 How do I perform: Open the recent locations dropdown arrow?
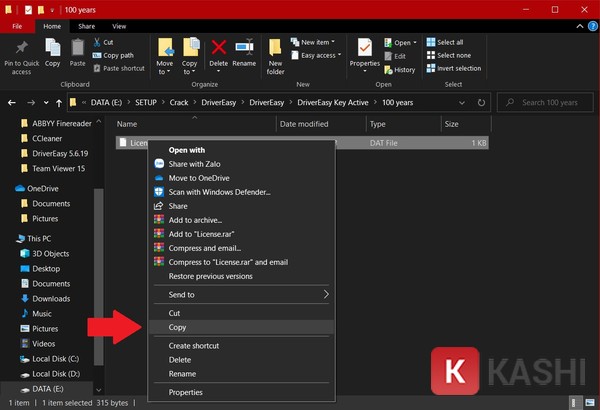click(x=46, y=103)
